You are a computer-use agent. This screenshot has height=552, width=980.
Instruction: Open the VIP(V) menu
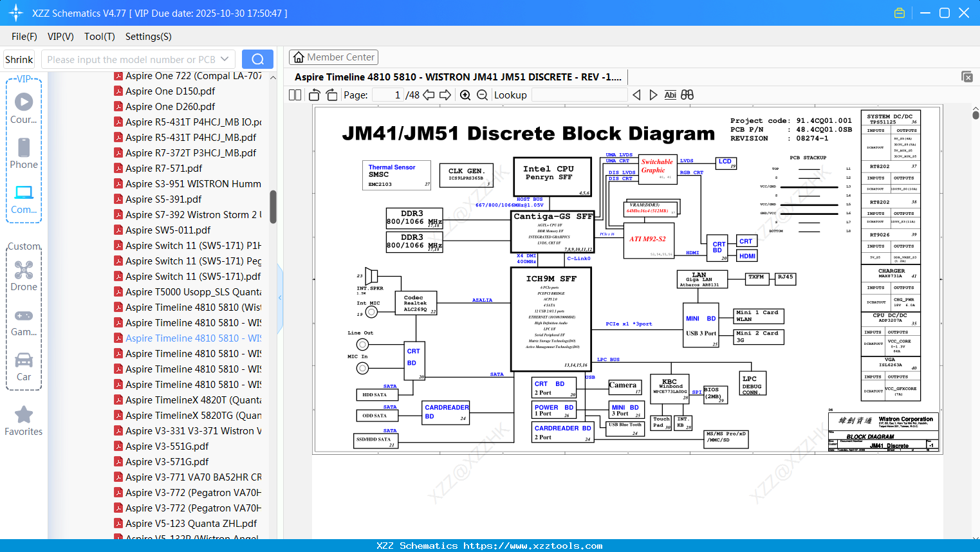pyautogui.click(x=60, y=37)
